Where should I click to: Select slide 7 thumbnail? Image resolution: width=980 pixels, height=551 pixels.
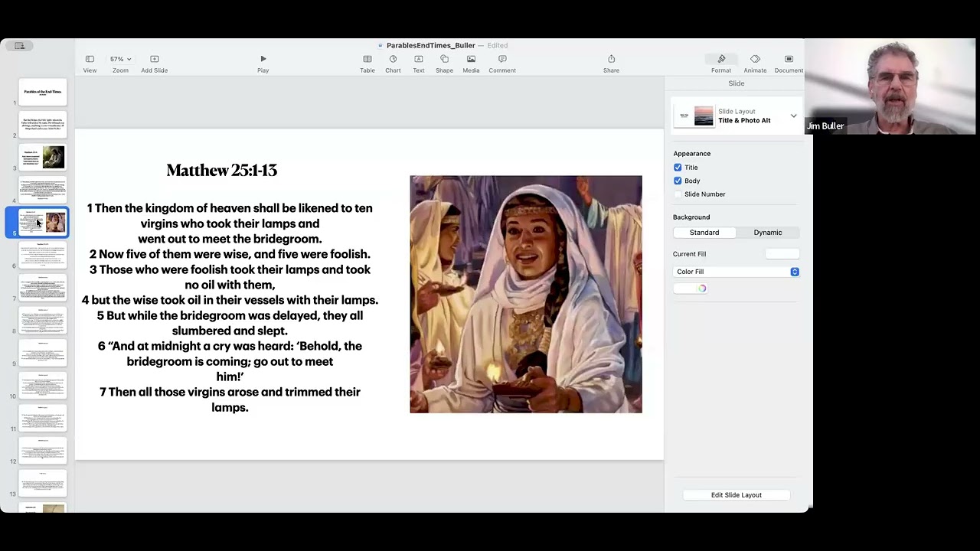coord(43,288)
